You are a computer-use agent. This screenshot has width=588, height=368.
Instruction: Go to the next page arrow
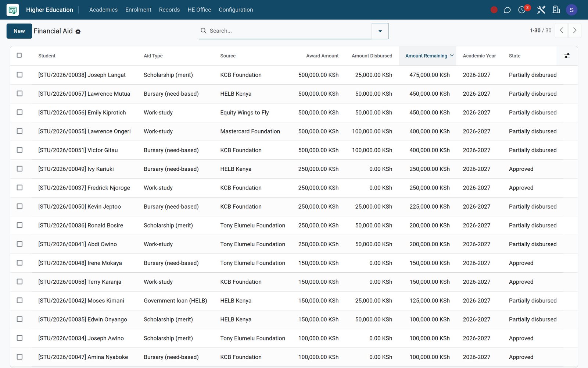coord(575,31)
